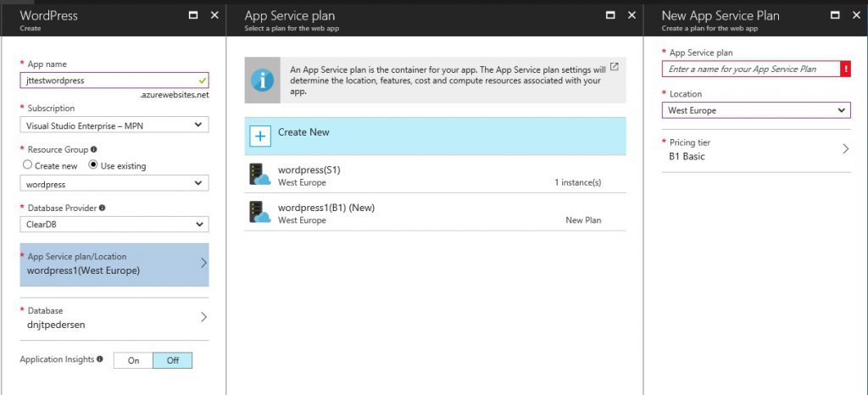The height and width of the screenshot is (395, 868).
Task: Click the 1 instance(s) text
Action: click(x=577, y=182)
